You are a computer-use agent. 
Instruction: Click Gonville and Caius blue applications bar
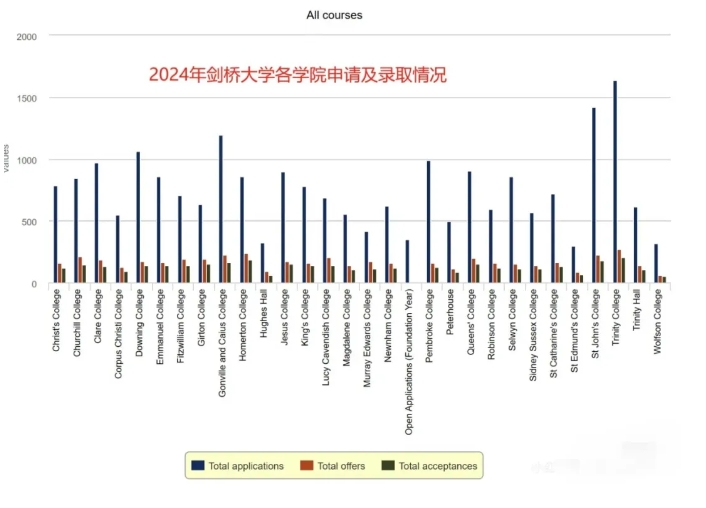click(x=221, y=209)
